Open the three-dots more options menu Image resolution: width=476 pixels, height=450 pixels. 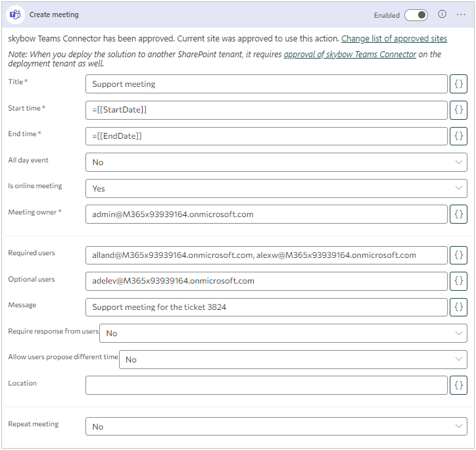tap(461, 14)
